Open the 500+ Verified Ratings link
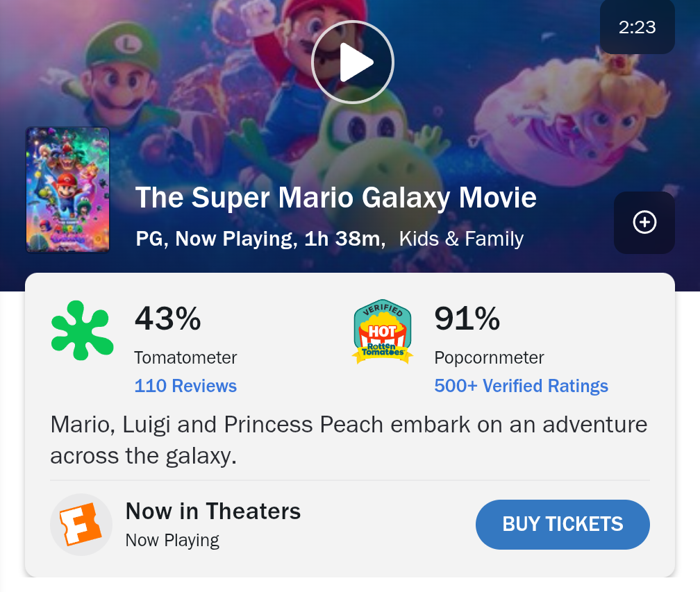Image resolution: width=700 pixels, height=592 pixels. pos(521,386)
